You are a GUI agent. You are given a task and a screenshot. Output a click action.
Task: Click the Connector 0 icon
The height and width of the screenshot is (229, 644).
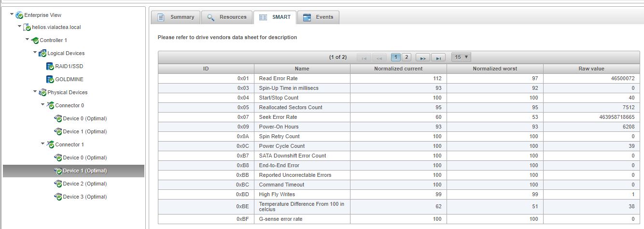[50, 105]
